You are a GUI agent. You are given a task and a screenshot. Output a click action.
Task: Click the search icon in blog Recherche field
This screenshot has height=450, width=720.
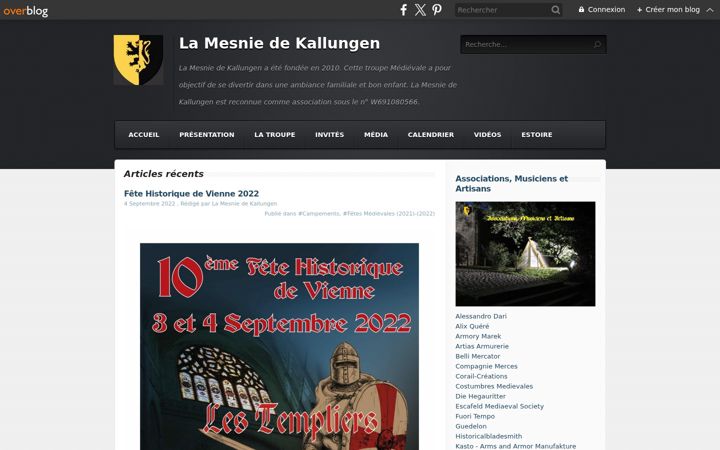click(597, 45)
